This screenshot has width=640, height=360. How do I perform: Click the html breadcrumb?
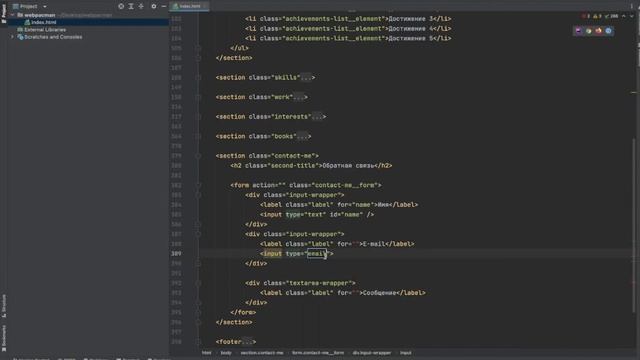click(207, 353)
